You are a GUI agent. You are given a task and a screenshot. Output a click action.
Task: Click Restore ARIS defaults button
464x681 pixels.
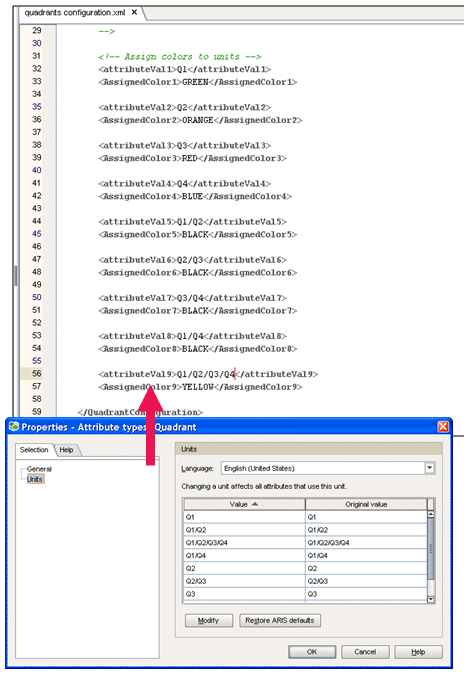pyautogui.click(x=280, y=621)
